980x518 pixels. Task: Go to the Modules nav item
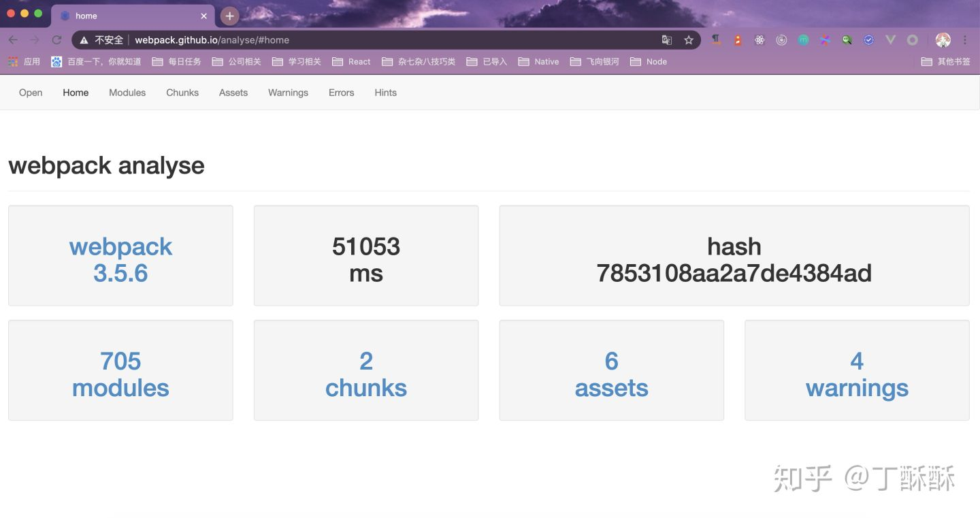tap(127, 93)
